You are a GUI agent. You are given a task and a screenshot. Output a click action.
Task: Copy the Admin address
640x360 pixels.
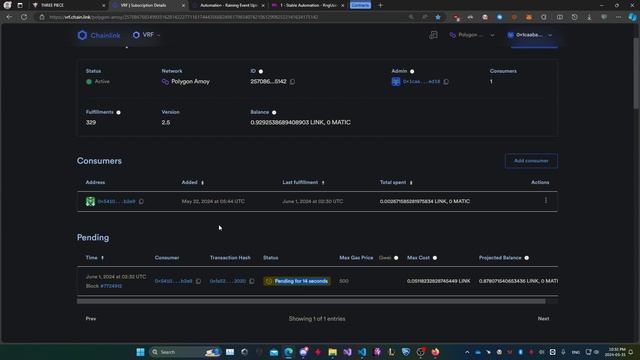[446, 82]
